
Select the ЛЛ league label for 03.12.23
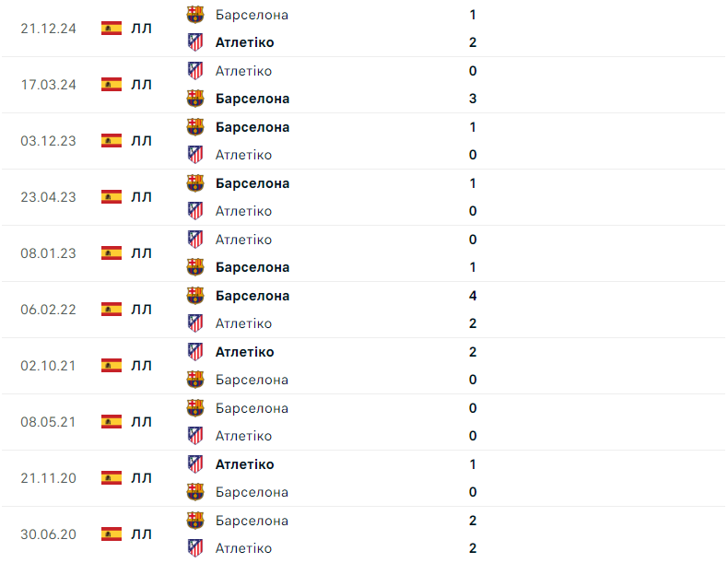pyautogui.click(x=142, y=140)
